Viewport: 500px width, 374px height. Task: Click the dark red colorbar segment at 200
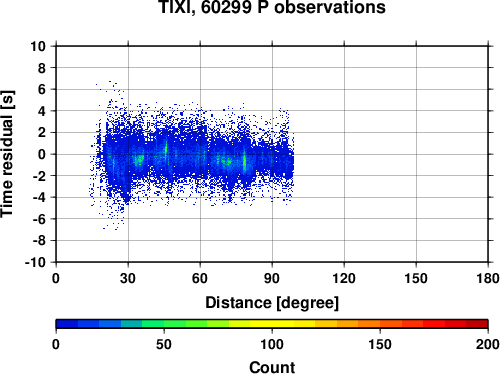coord(477,324)
